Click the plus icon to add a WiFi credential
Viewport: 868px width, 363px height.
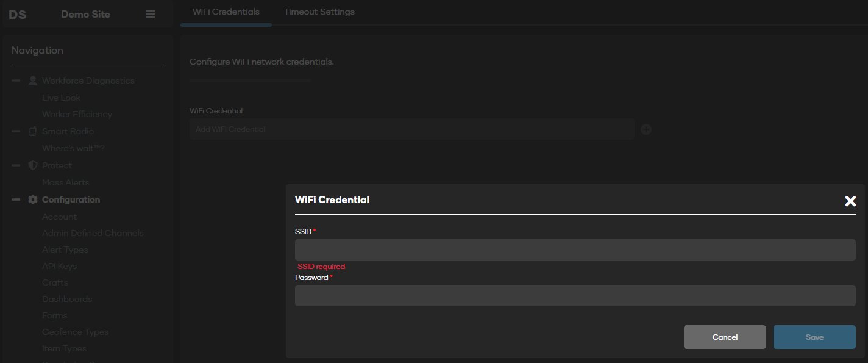click(646, 129)
